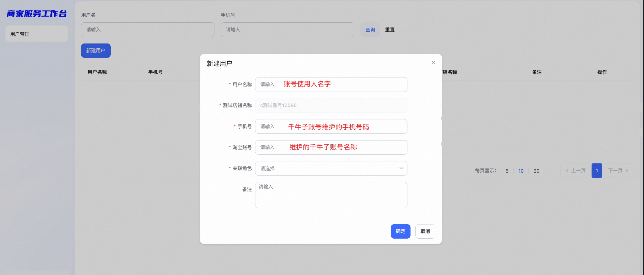Screen dimensions: 644x275
Task: Focus the 淘宝账号 input field
Action: (331, 147)
